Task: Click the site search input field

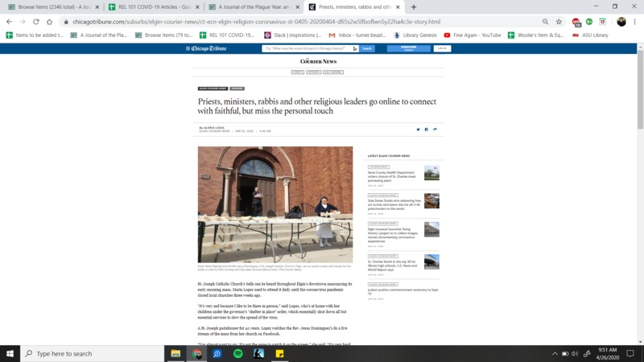Action: click(308, 48)
